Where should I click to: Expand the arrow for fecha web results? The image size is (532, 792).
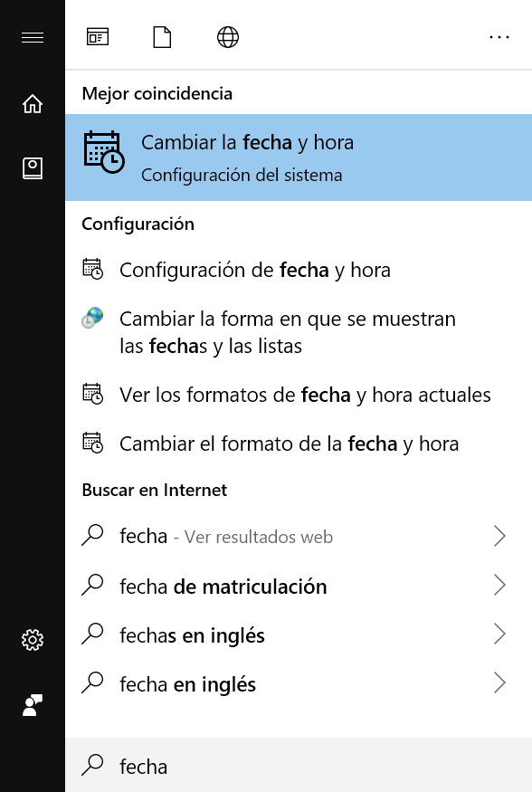point(499,536)
